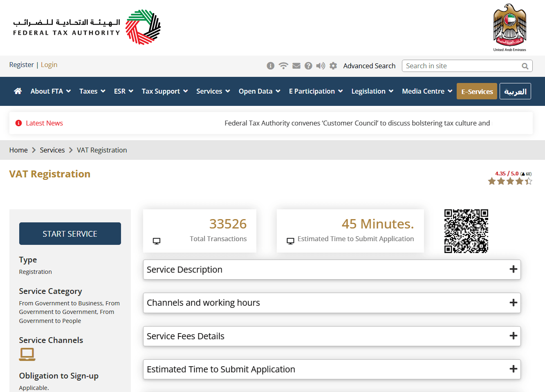Activate the speaker text-to-speech icon
The height and width of the screenshot is (392, 545).
[x=321, y=65]
